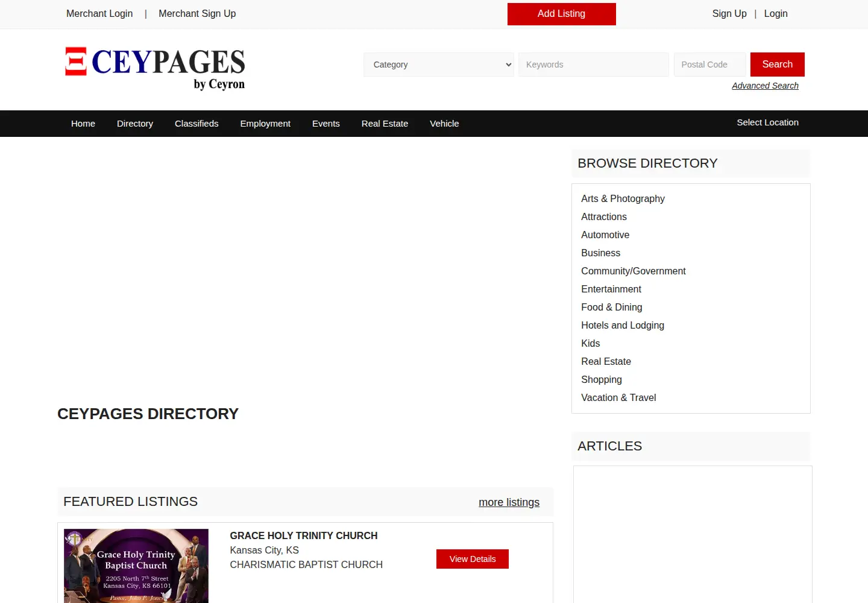
Task: Open the Merchant Sign Up link
Action: (x=197, y=13)
